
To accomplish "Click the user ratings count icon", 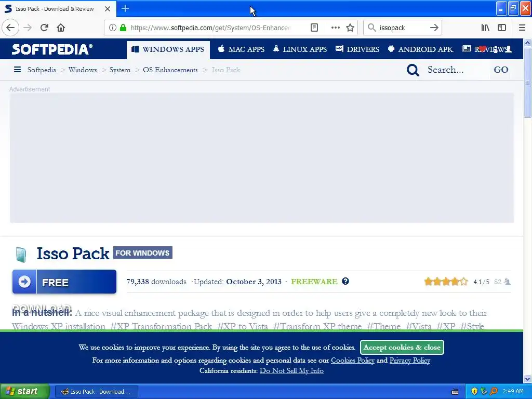I will 507,282.
